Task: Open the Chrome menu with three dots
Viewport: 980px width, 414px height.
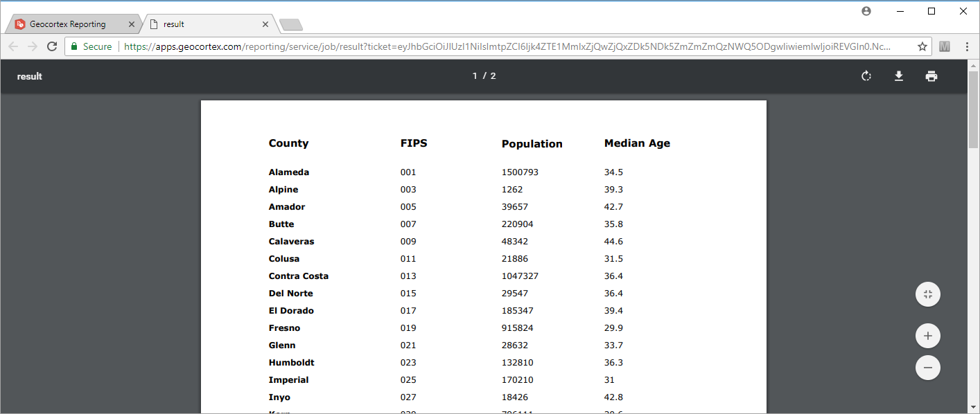Action: click(967, 46)
